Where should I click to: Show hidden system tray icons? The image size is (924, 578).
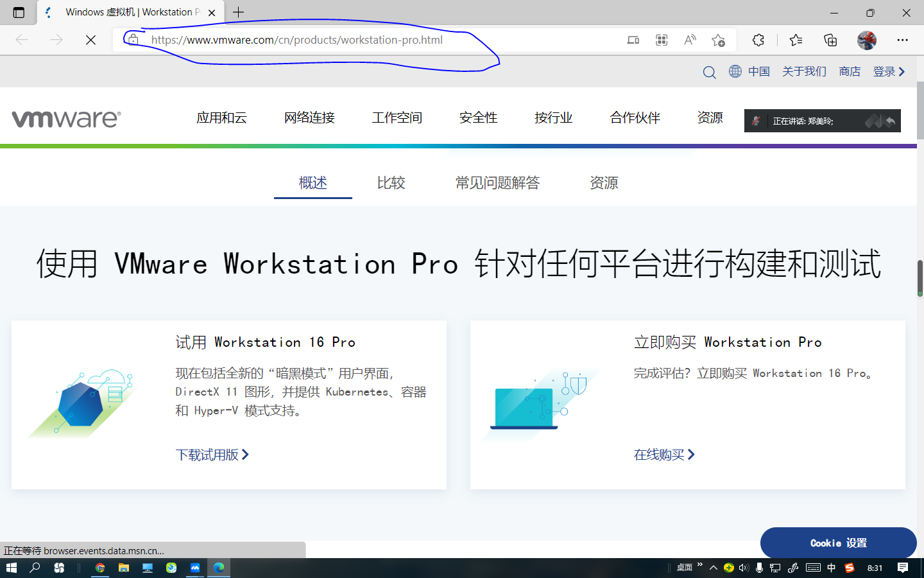[713, 568]
